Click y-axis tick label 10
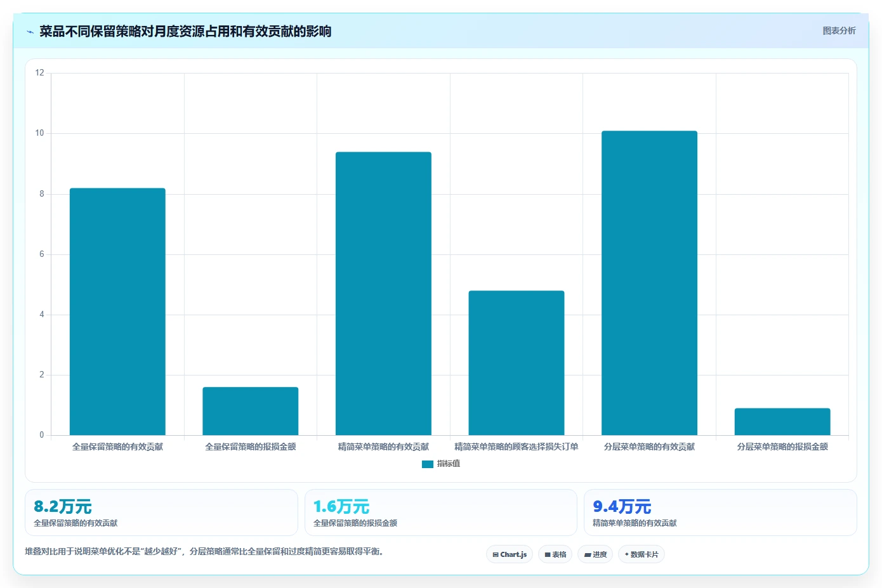This screenshot has height=588, width=882. tap(40, 133)
